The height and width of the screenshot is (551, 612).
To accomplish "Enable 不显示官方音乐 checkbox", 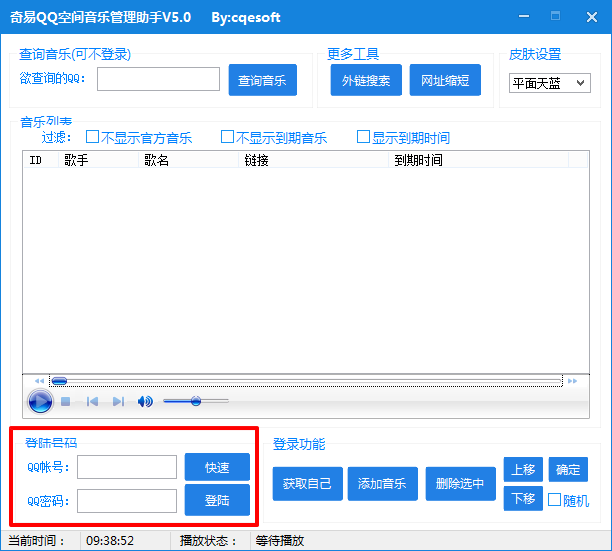I will coord(93,137).
